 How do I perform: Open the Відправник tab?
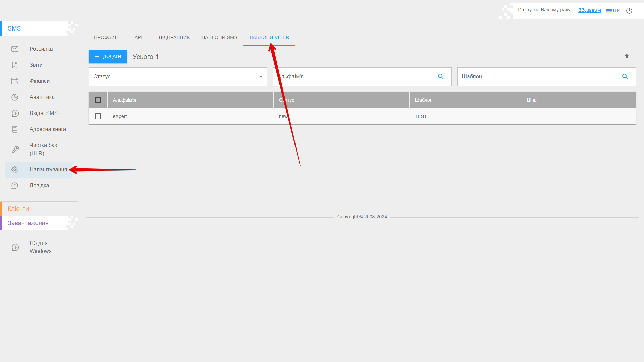[x=174, y=37]
